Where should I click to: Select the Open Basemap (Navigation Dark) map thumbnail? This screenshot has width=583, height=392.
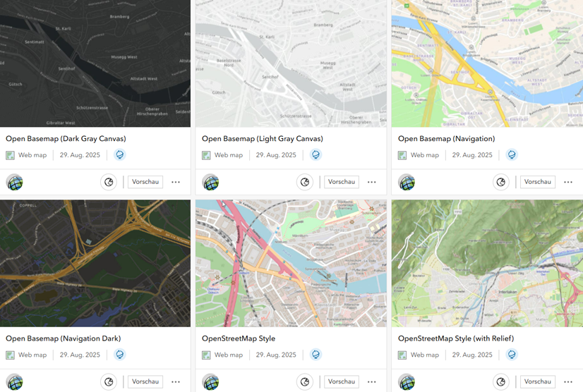click(95, 264)
